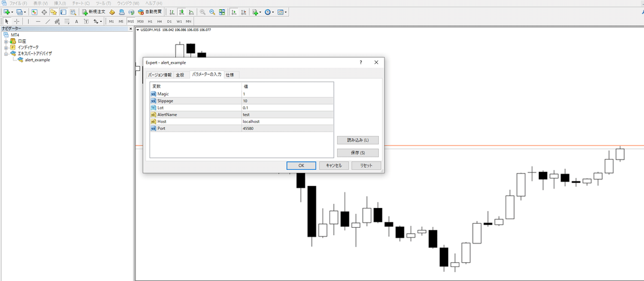Click the 自動売買 auto trading button
Viewport: 644px width, 281px height.
point(150,12)
